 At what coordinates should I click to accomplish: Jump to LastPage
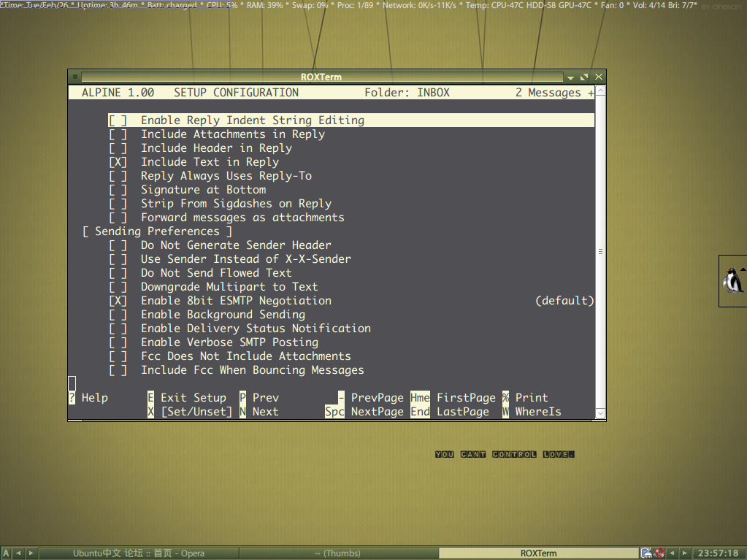(451, 412)
